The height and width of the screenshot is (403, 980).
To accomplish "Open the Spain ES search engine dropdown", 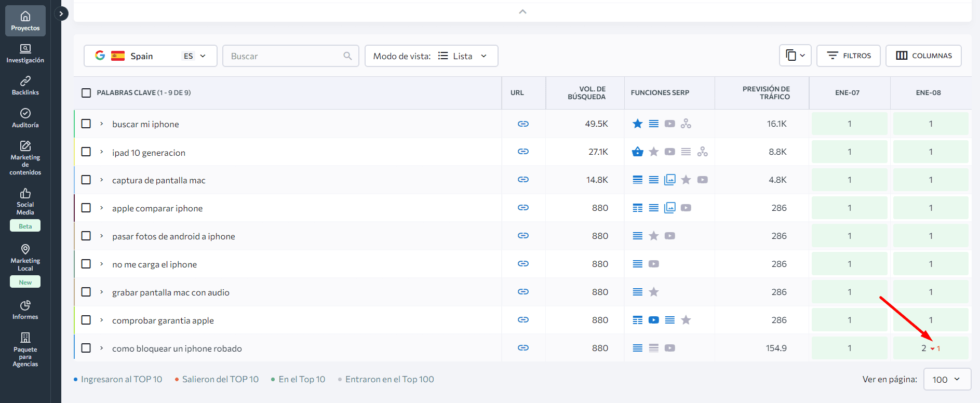I will (151, 56).
